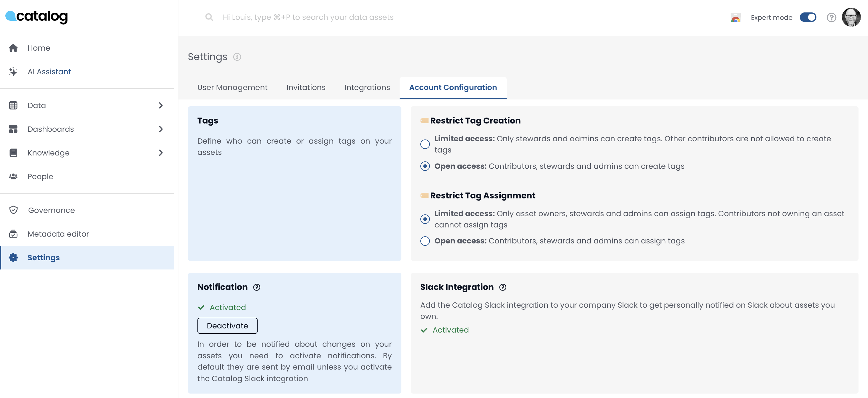Open the Integrations tab
Image resolution: width=868 pixels, height=398 pixels.
point(367,88)
